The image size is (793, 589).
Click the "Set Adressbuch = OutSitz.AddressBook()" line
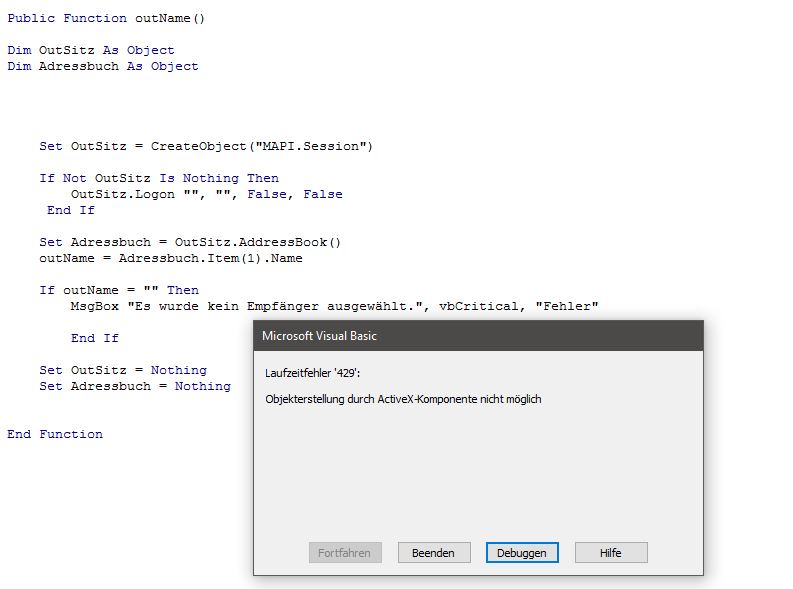pyautogui.click(x=190, y=242)
